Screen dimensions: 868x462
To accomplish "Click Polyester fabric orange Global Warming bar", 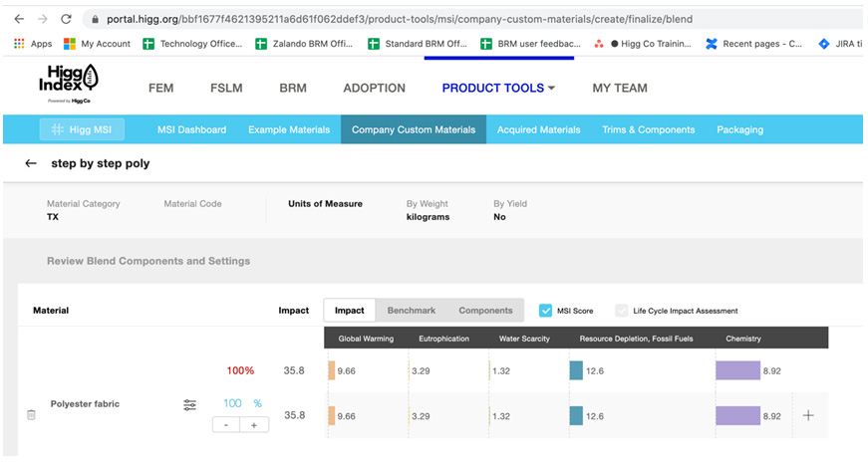I will (332, 415).
